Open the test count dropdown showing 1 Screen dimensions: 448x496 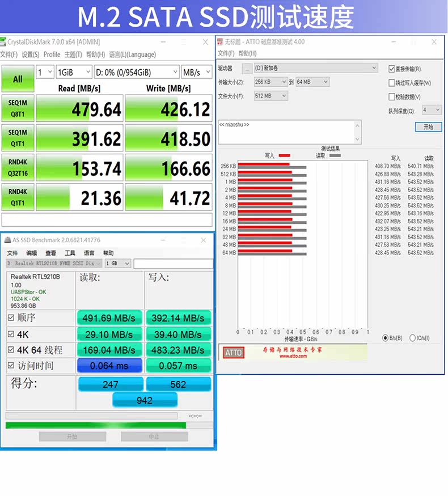point(45,73)
